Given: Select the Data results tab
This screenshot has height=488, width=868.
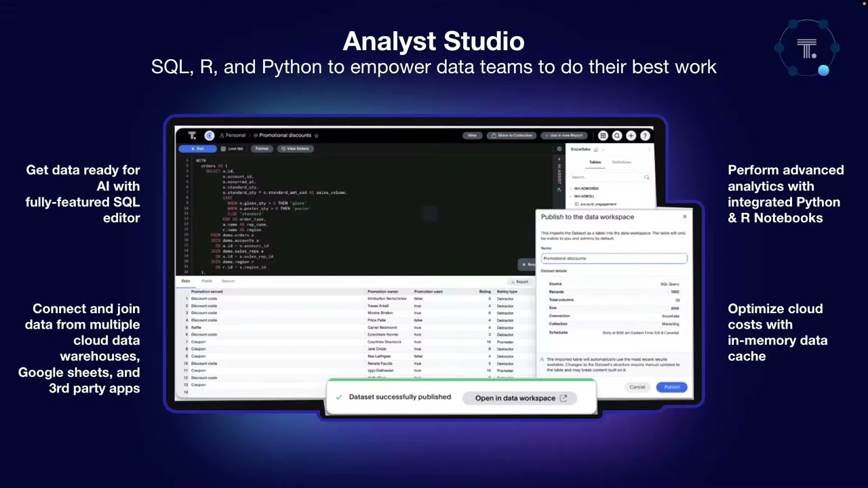Looking at the screenshot, I should click(185, 281).
